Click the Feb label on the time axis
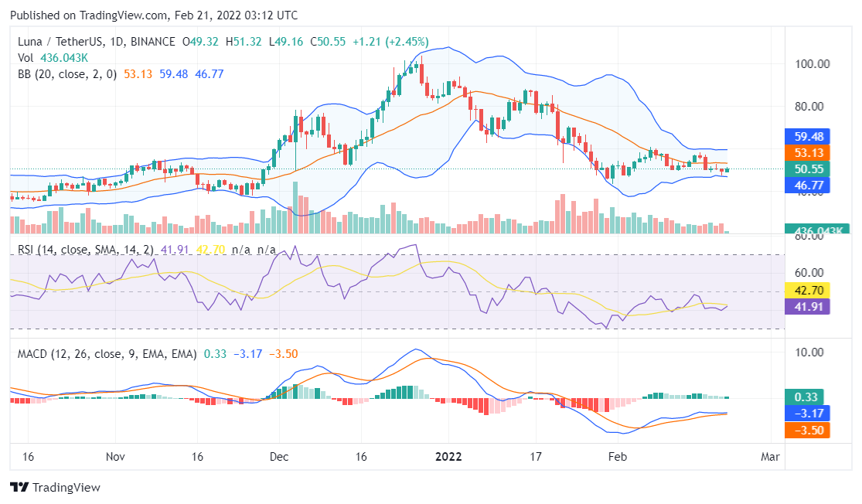Screen dimensions: 862x504 pyautogui.click(x=616, y=455)
